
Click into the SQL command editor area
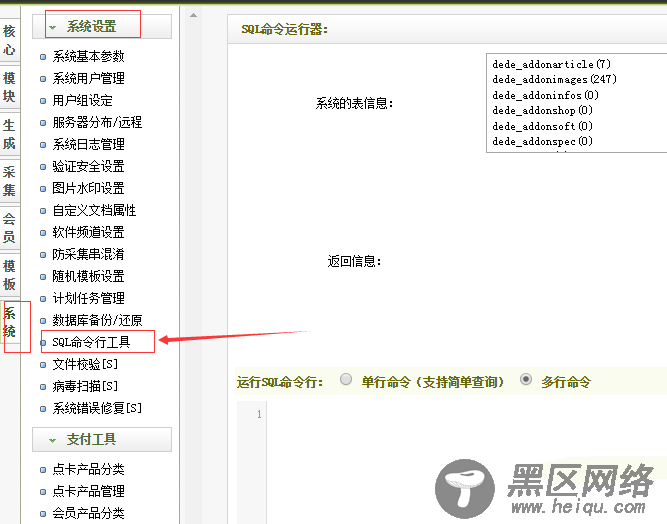tap(466, 462)
